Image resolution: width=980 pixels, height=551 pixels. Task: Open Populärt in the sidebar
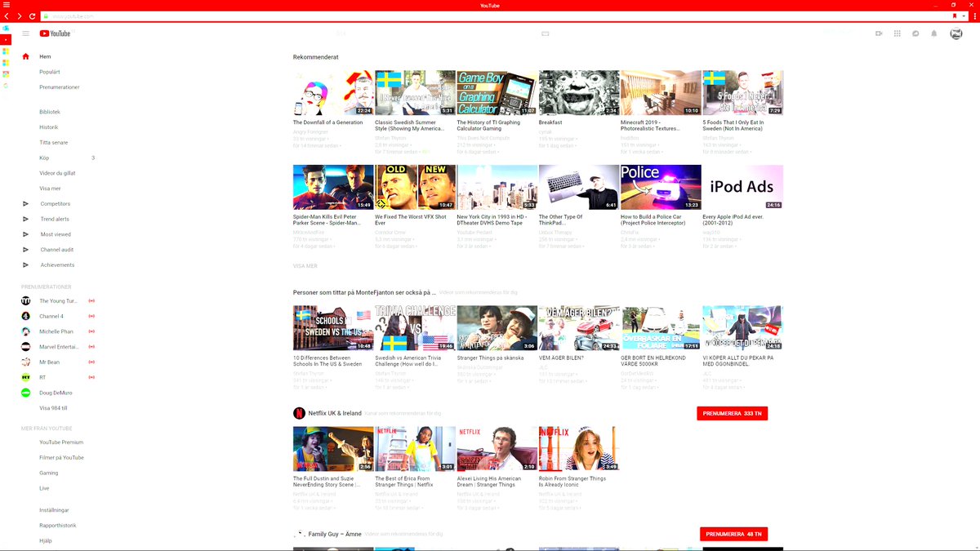[49, 72]
